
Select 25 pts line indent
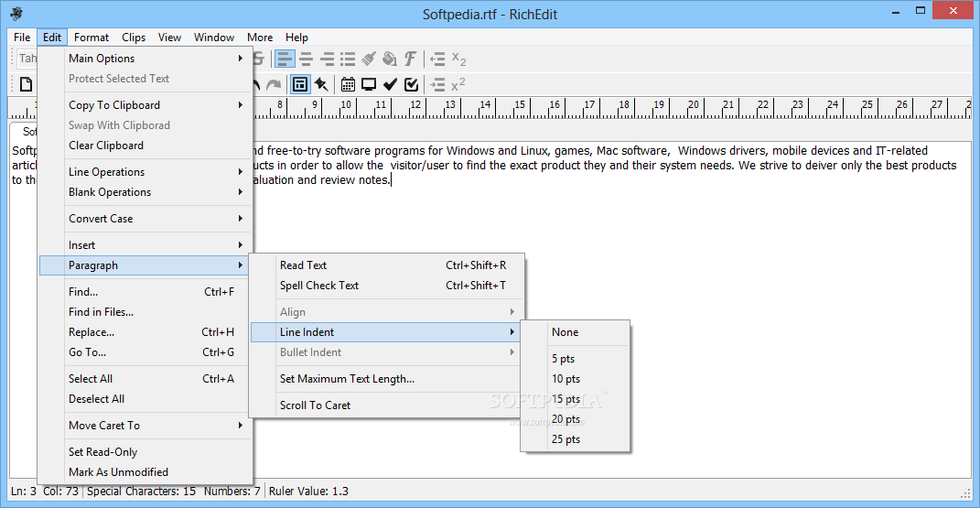click(x=575, y=439)
